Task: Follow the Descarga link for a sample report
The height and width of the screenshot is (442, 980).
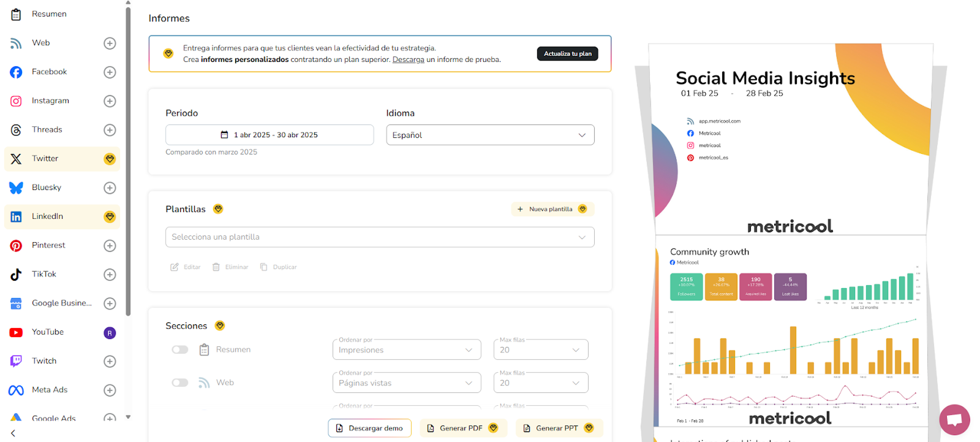Action: point(409,59)
